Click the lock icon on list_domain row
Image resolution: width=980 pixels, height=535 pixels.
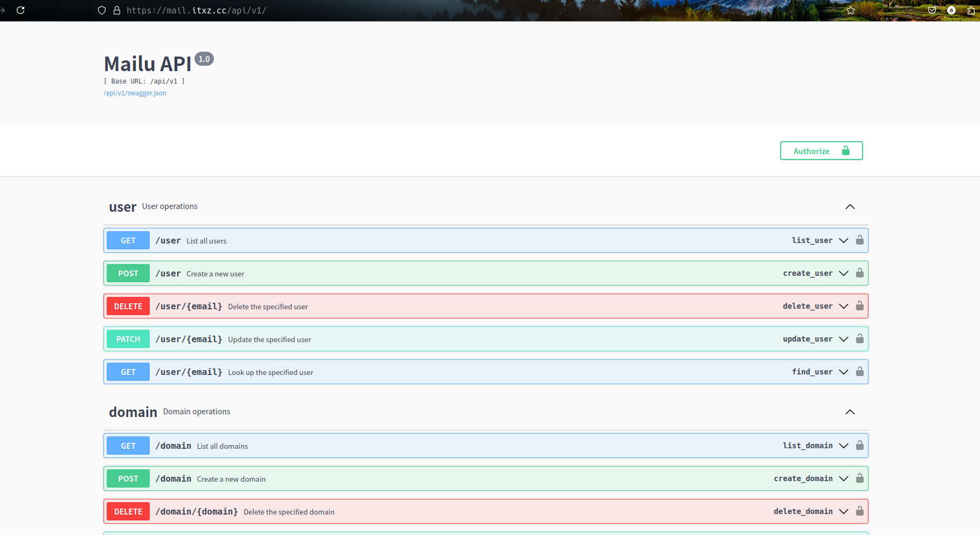(860, 446)
